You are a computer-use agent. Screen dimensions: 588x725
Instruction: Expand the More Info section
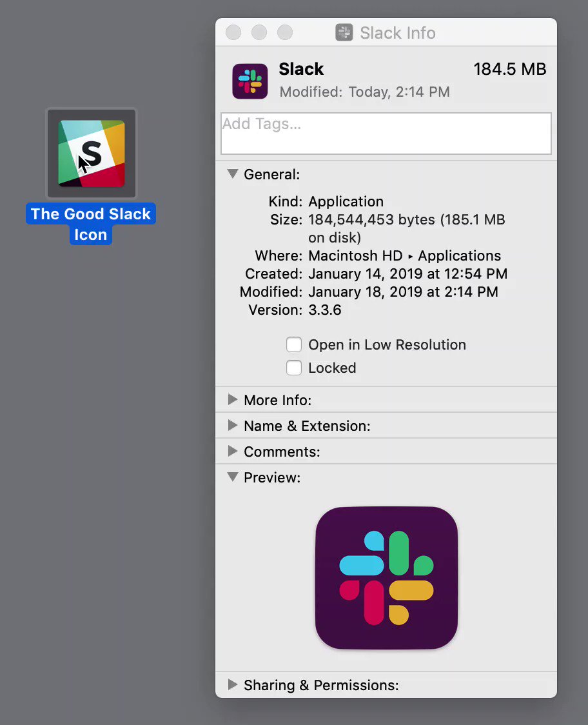(x=233, y=399)
